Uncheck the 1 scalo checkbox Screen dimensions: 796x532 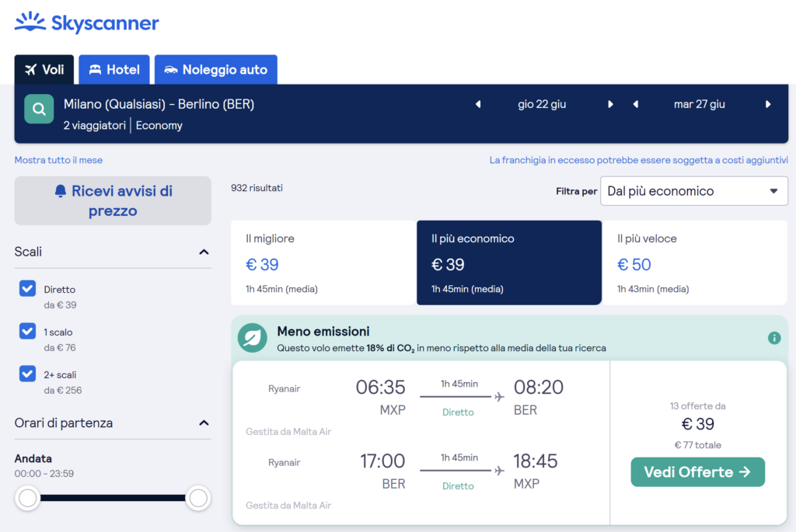pyautogui.click(x=28, y=332)
